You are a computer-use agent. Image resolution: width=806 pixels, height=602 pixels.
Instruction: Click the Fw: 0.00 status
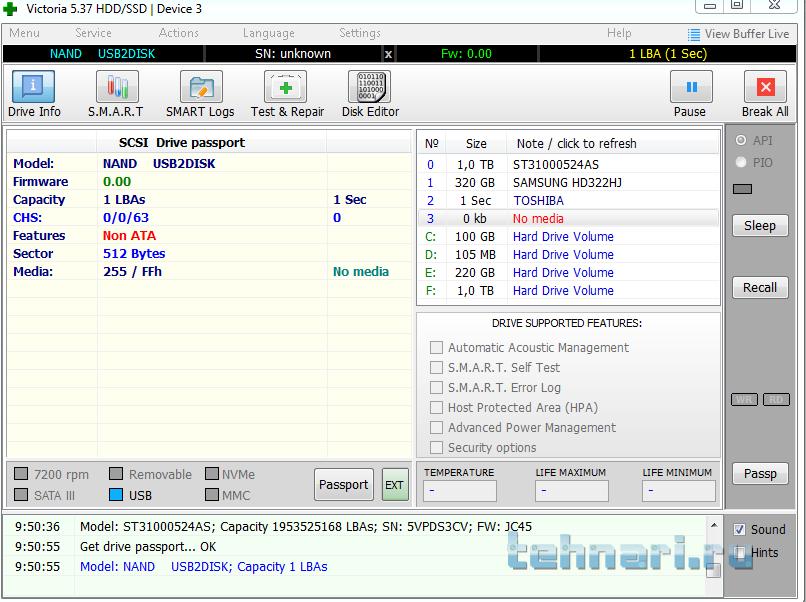(467, 54)
